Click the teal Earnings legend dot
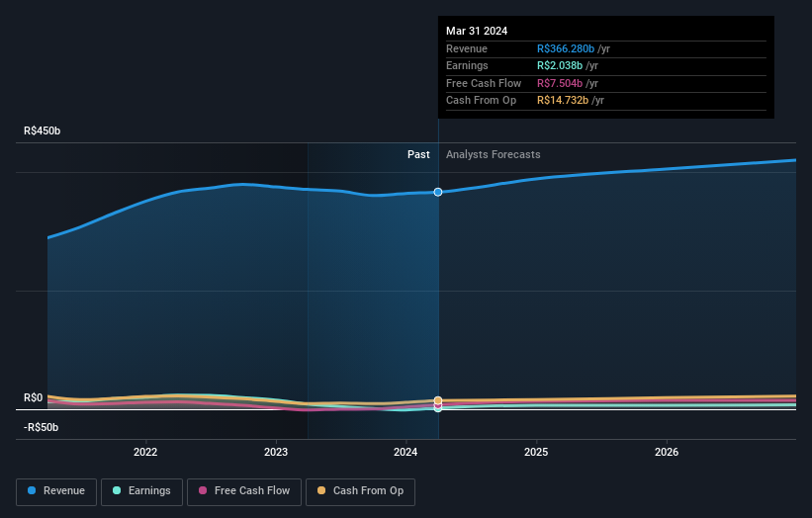812x518 pixels. (117, 490)
